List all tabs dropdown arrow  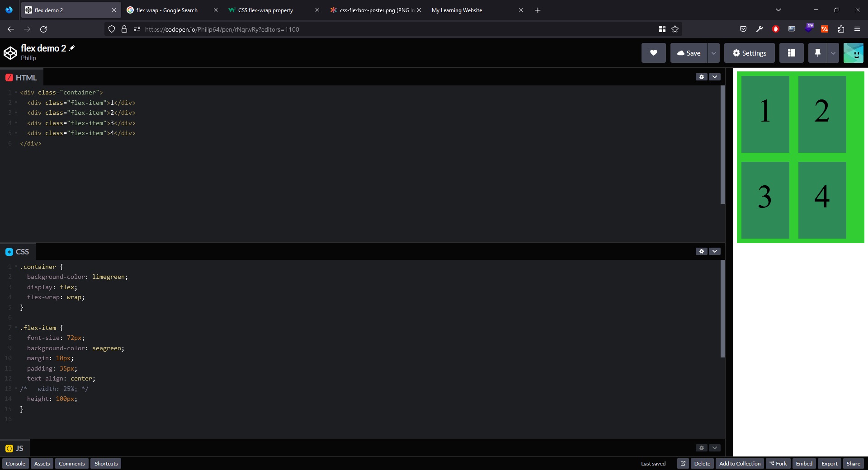pyautogui.click(x=778, y=10)
